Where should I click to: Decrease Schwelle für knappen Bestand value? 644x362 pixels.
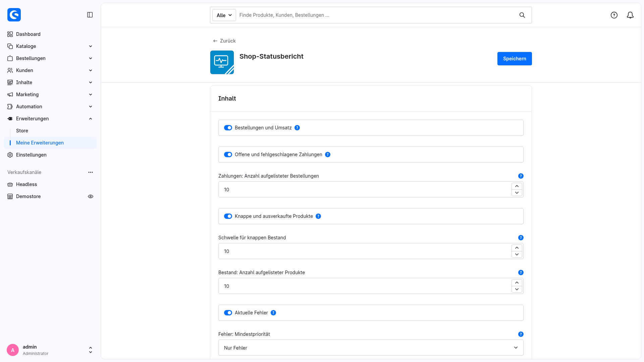coord(517,254)
